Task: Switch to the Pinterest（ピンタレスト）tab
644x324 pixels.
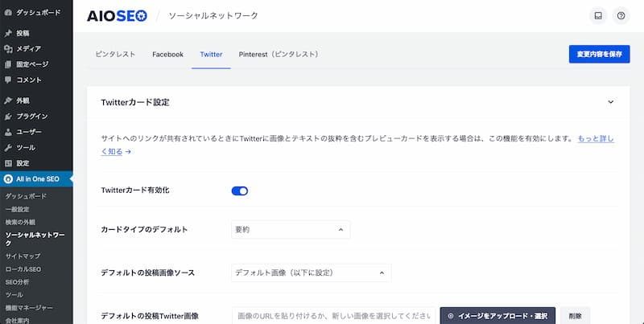Action: pos(279,54)
